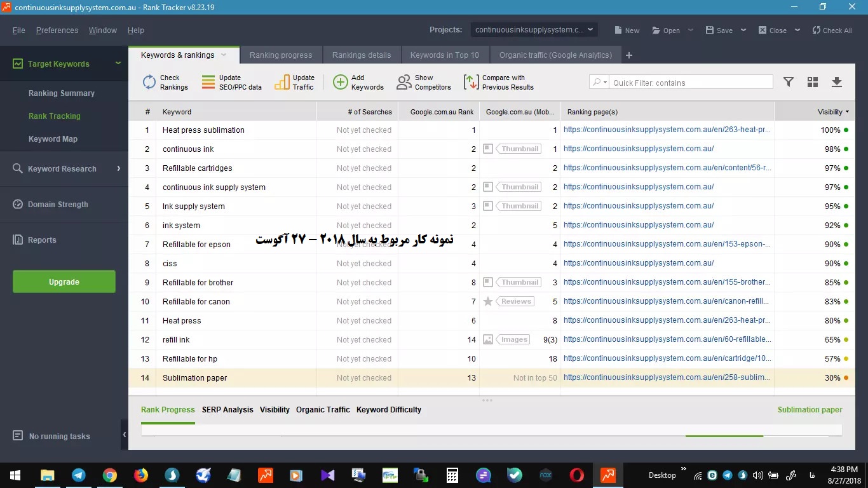
Task: Open Keywords & rankings tab dropdown arrow
Action: point(224,55)
